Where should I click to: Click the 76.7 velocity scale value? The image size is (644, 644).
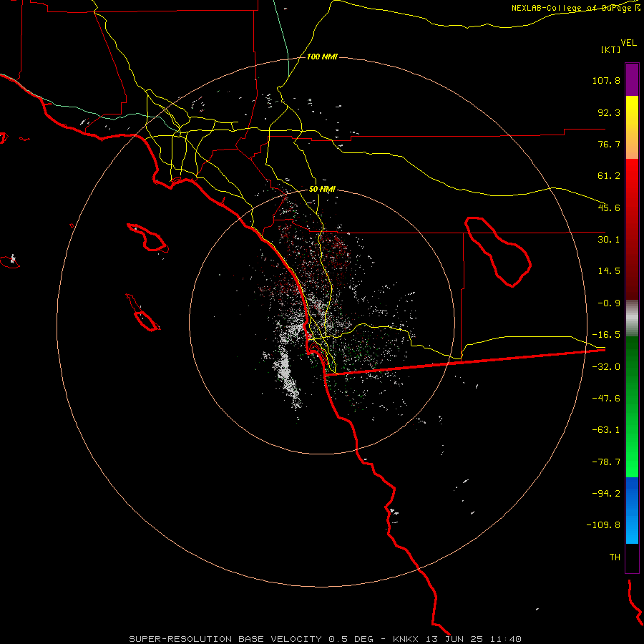click(x=609, y=144)
